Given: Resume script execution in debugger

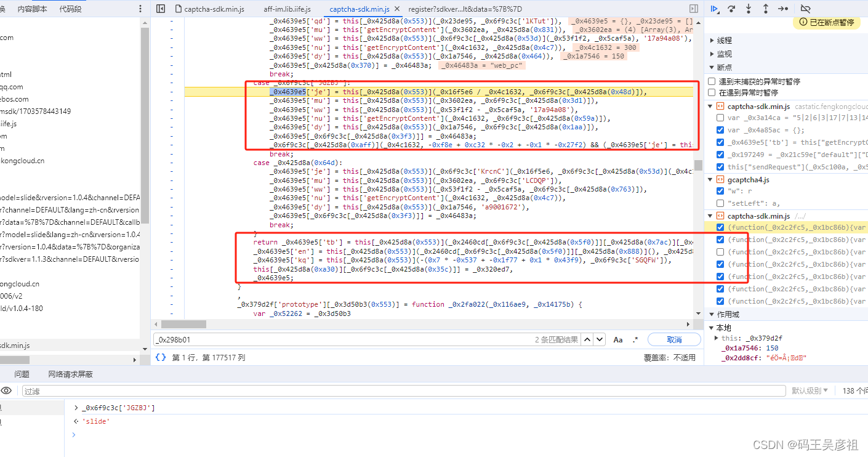Looking at the screenshot, I should pyautogui.click(x=715, y=9).
